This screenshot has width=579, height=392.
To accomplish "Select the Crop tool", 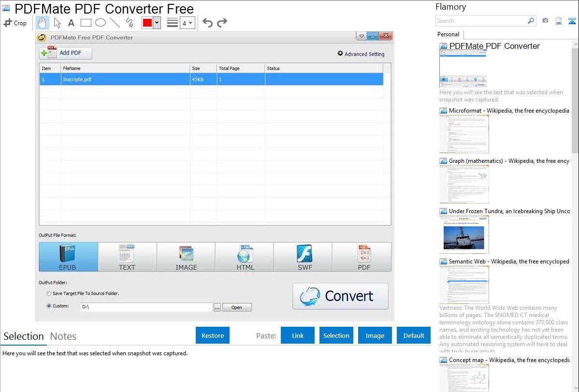I will click(x=15, y=23).
